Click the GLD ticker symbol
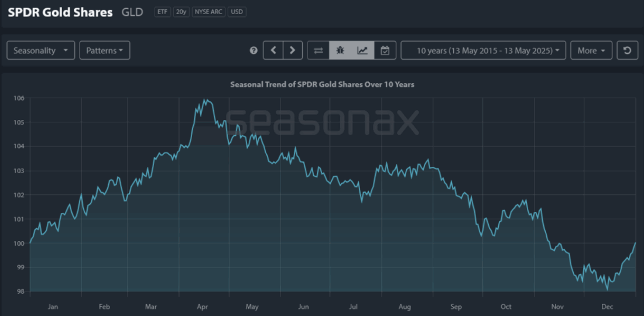 click(x=133, y=12)
